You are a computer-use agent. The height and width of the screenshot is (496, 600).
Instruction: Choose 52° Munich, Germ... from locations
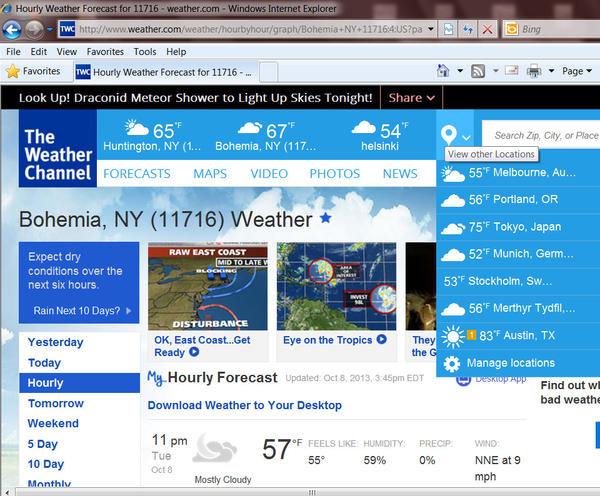coord(518,254)
